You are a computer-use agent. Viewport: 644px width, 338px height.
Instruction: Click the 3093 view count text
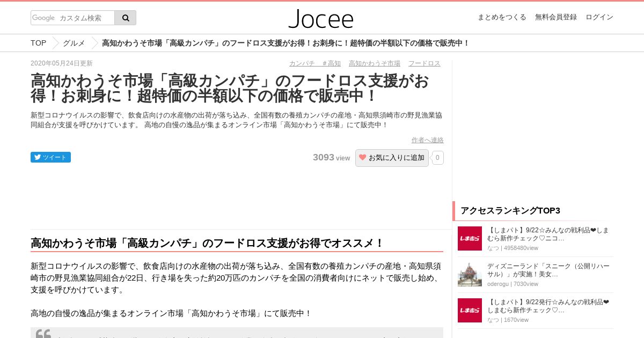[x=331, y=158]
